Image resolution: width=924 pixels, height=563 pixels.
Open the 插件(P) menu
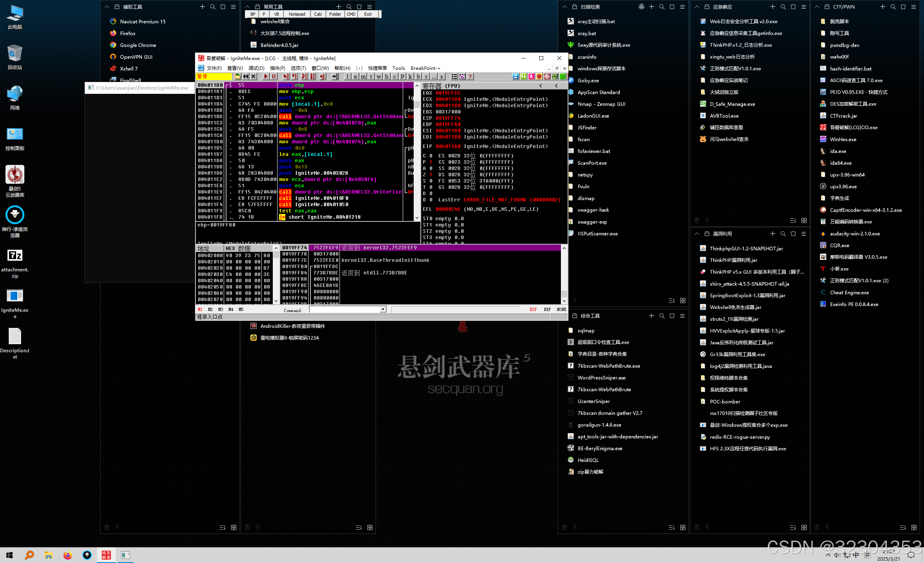pyautogui.click(x=277, y=68)
